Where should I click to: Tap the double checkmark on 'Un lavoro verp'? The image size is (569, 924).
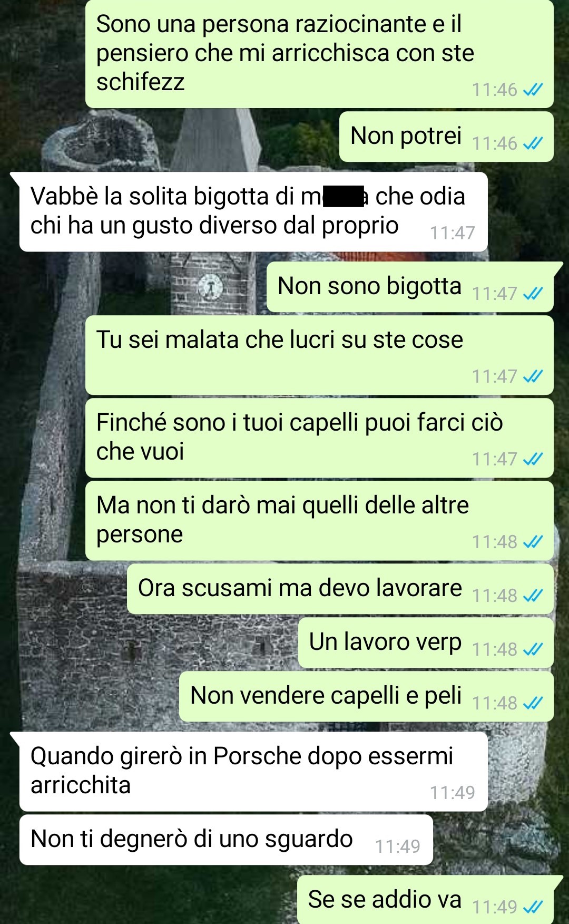[x=533, y=649]
